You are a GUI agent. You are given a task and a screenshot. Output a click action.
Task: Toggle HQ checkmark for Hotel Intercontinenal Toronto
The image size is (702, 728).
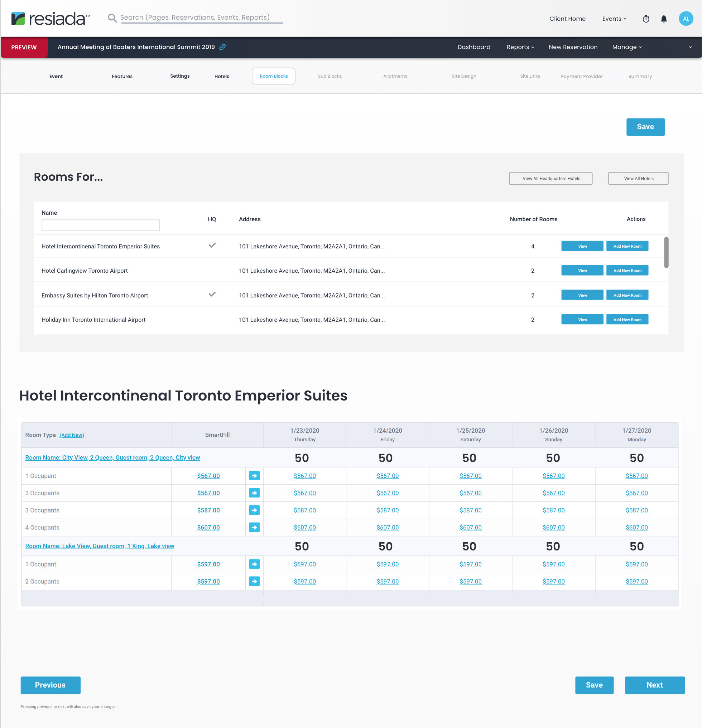pos(212,246)
